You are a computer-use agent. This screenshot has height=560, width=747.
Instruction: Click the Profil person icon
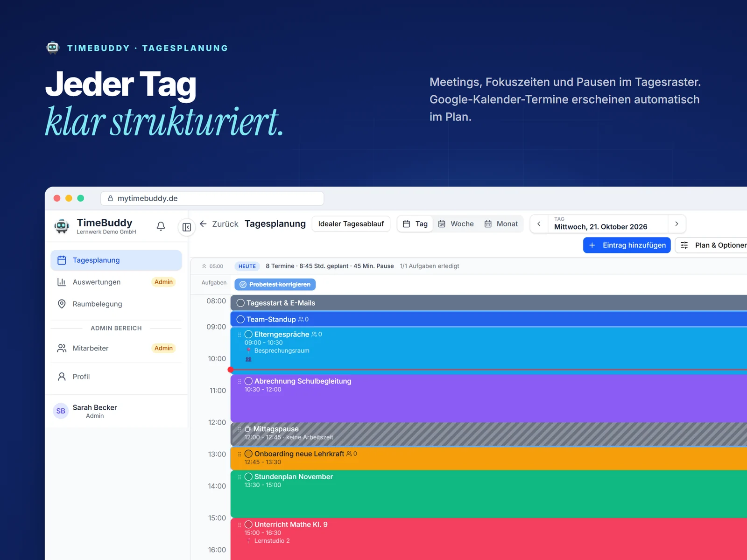click(62, 377)
